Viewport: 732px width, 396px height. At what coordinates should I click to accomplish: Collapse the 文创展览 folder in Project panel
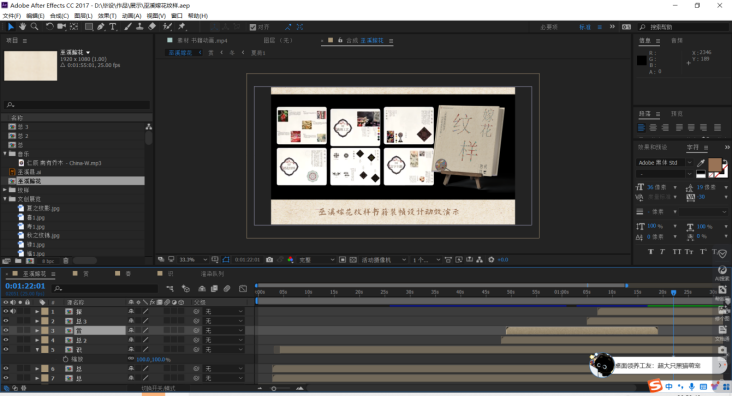5,199
